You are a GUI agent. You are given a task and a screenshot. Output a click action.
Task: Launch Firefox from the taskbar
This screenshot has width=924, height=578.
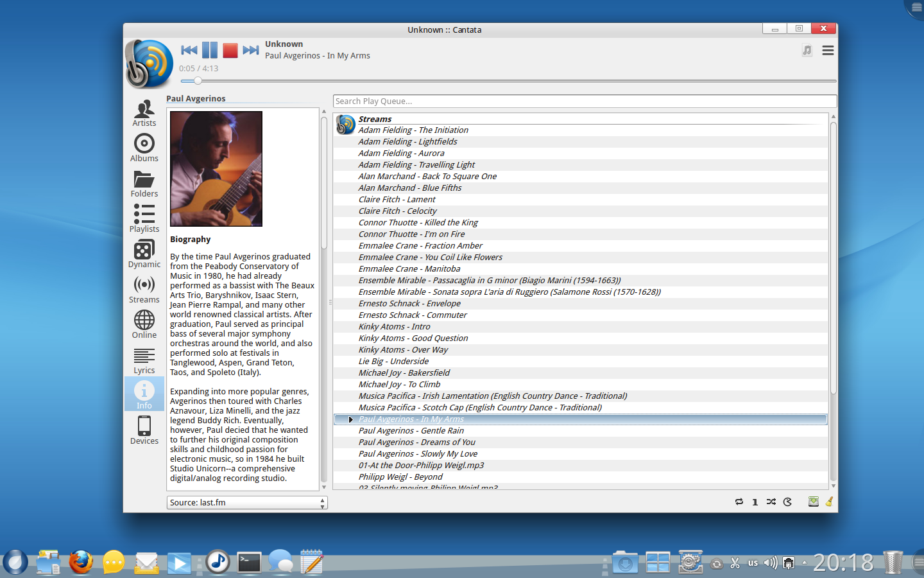coord(81,562)
